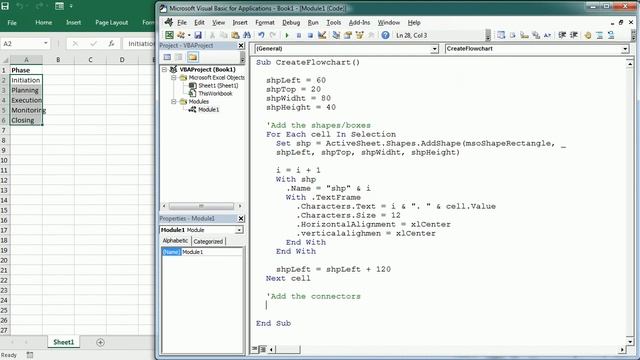
Task: Select Sheet1 (Sheet1) in project tree
Action: coord(218,86)
